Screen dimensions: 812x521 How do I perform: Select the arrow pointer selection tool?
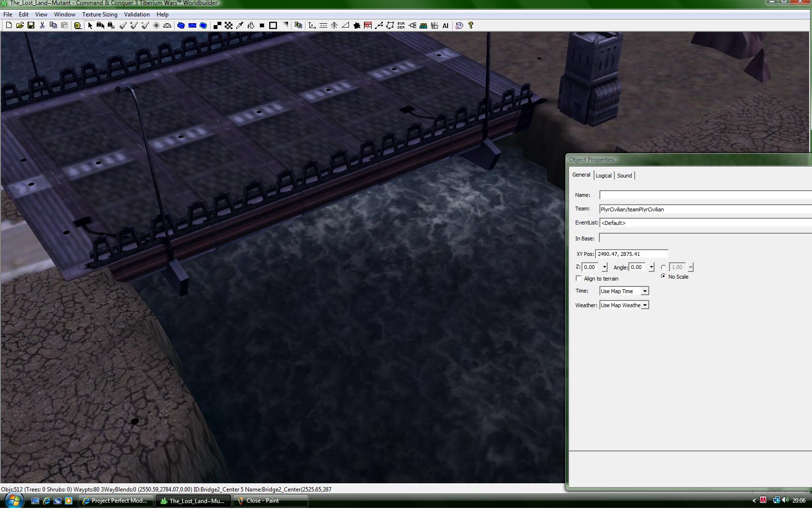click(x=90, y=25)
